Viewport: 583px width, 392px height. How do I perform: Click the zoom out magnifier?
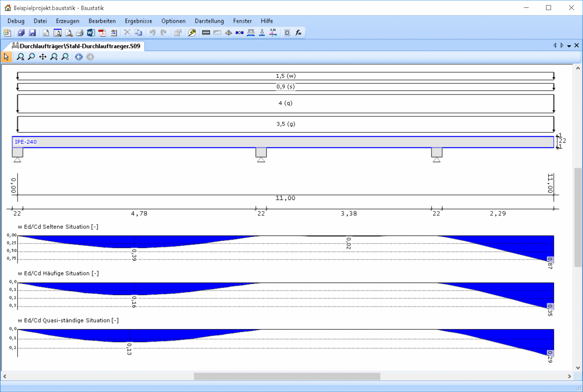click(65, 57)
